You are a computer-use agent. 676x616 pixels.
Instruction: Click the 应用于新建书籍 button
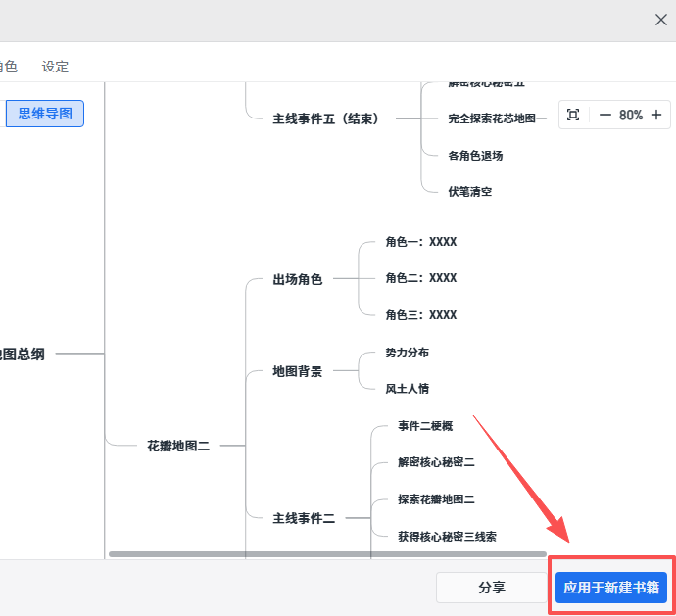click(x=610, y=588)
